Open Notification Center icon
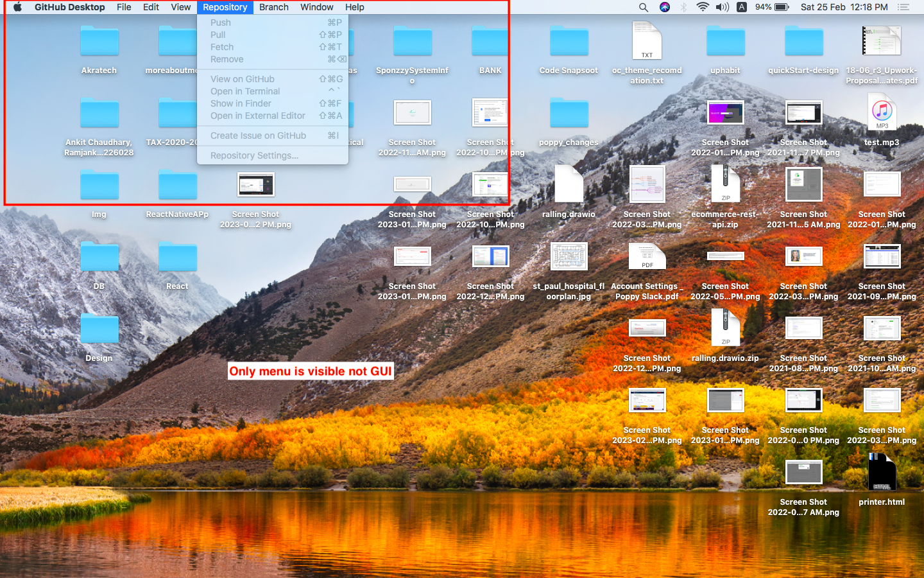 [x=903, y=7]
